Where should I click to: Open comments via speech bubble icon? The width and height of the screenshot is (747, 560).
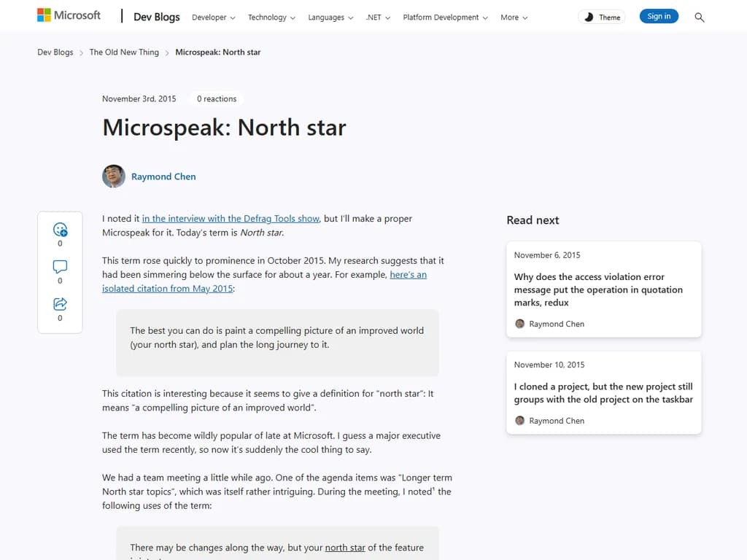[60, 267]
